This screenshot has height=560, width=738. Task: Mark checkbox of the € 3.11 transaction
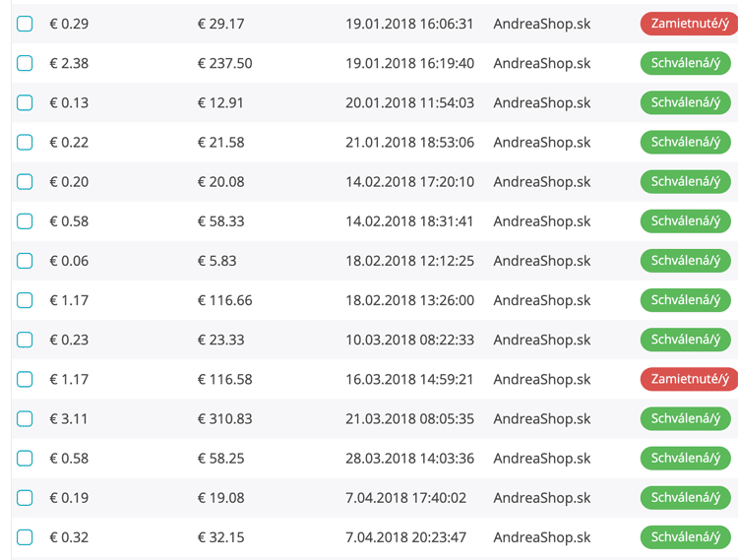pos(25,418)
